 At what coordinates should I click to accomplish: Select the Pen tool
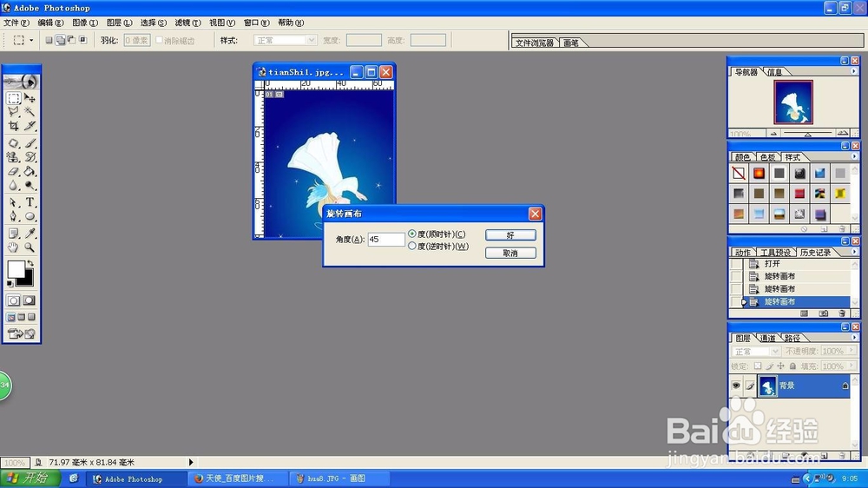(14, 216)
